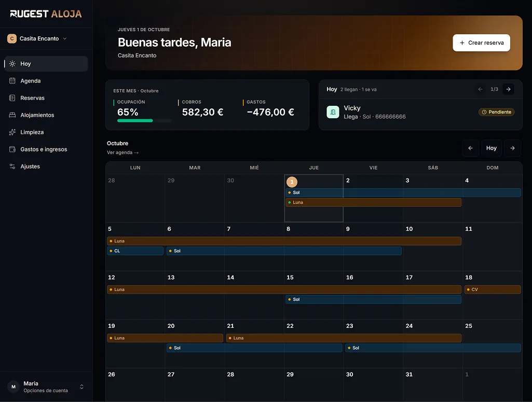This screenshot has width=532, height=402.
Task: Open Alojamientos via the bed icon
Action: coord(12,115)
